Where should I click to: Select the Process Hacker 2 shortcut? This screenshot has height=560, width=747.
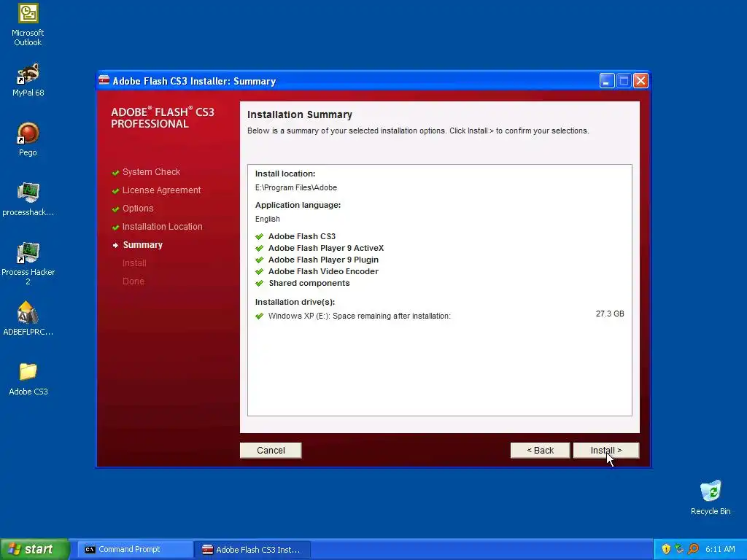tap(28, 263)
